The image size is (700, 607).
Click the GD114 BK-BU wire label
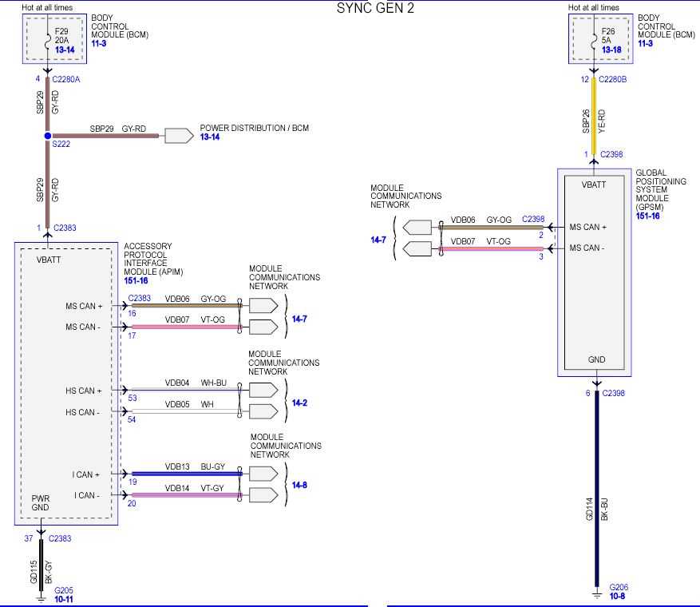point(596,510)
